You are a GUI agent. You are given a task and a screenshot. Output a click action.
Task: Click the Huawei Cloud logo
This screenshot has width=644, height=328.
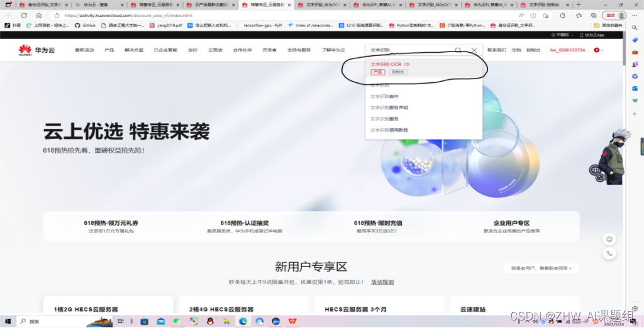(x=36, y=50)
